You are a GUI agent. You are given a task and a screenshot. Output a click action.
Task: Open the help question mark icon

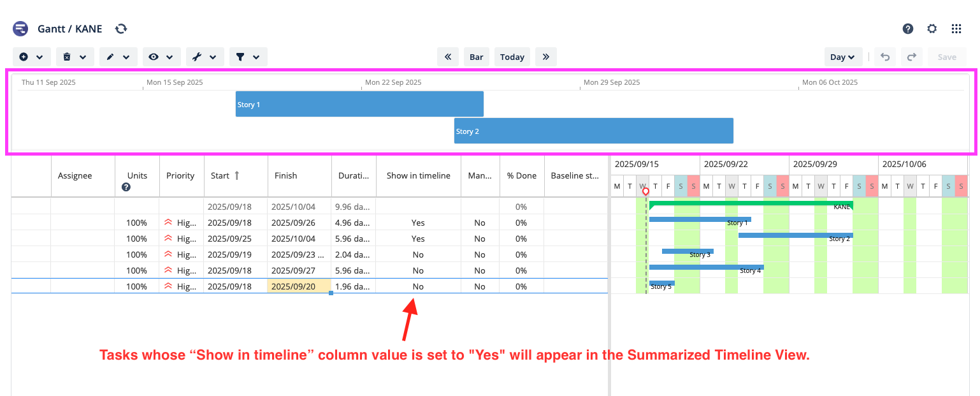908,29
